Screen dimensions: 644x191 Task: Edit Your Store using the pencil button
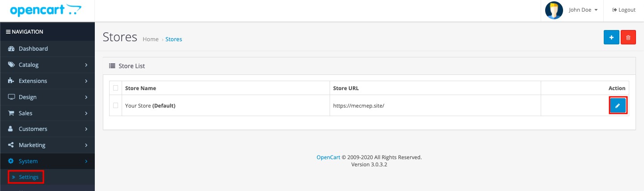tap(618, 105)
